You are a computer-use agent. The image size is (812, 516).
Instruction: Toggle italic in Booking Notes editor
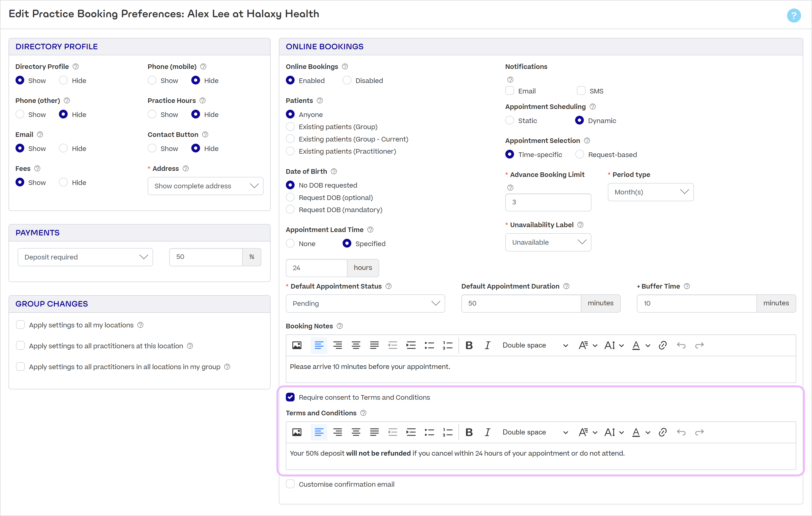click(x=487, y=345)
